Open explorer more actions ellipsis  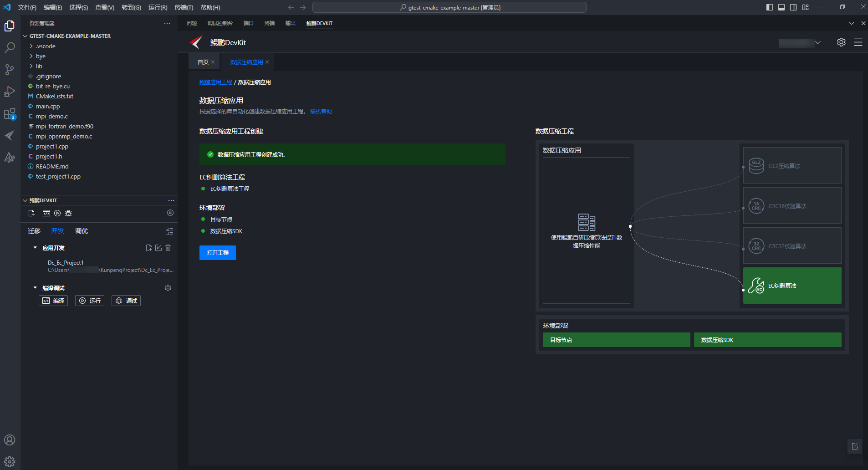(x=167, y=23)
